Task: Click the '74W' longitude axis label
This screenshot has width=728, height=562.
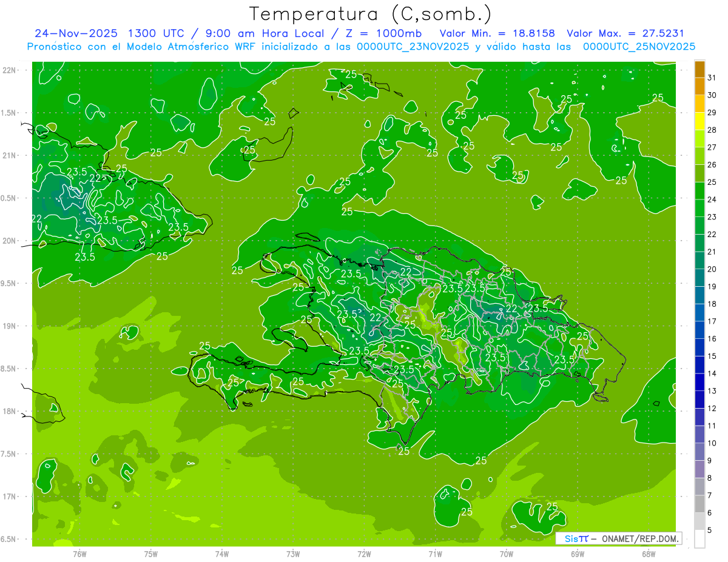Action: click(222, 554)
